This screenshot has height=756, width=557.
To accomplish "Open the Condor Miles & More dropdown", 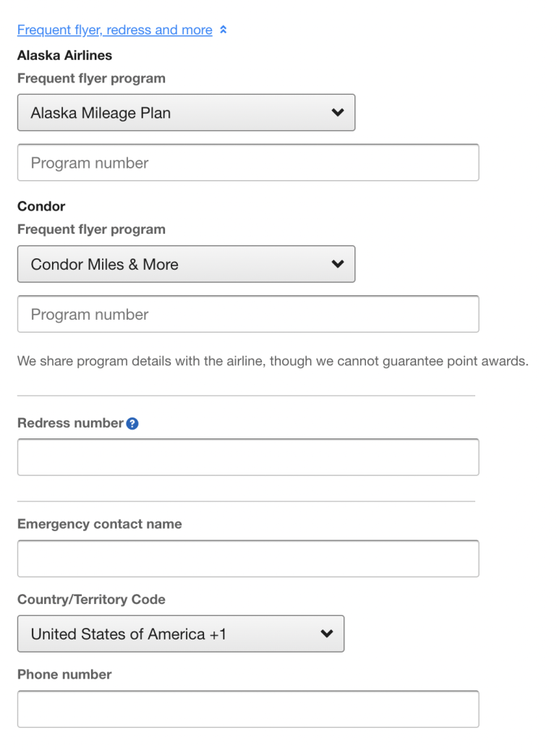I will coord(186,264).
